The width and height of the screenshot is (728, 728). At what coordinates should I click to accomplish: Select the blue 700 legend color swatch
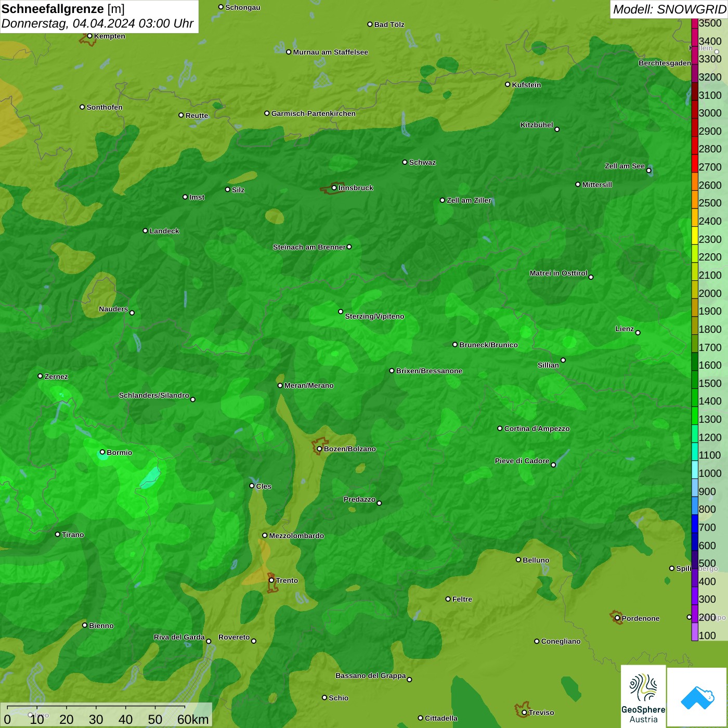(x=695, y=524)
